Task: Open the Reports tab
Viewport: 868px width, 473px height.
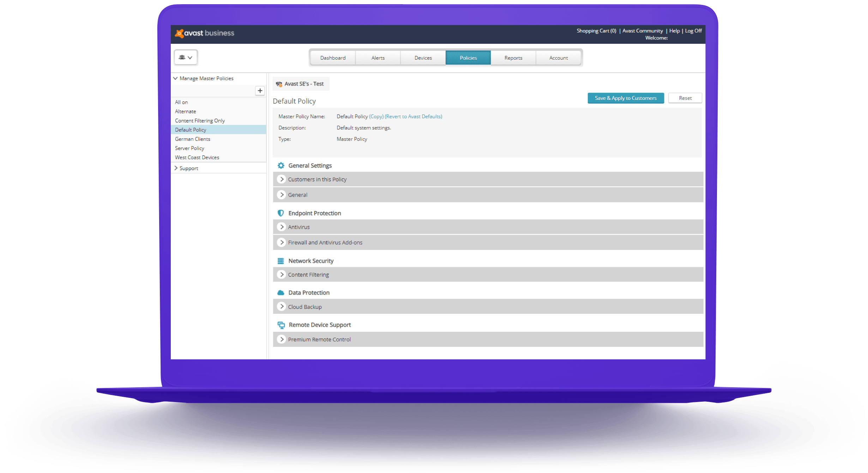Action: click(x=513, y=58)
